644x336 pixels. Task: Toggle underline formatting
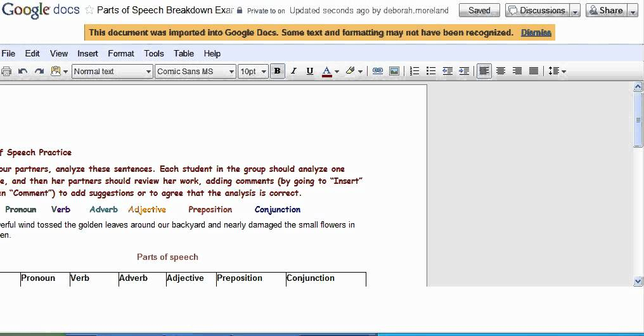tap(310, 71)
